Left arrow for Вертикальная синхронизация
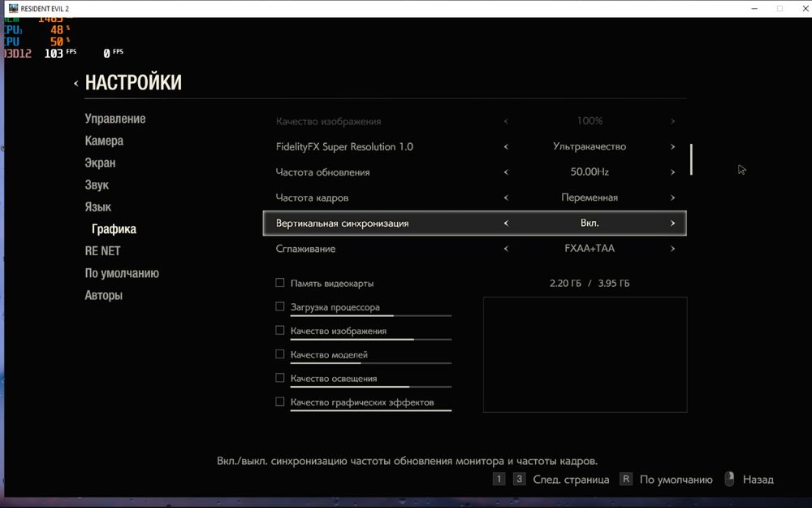The height and width of the screenshot is (508, 812). click(x=506, y=223)
